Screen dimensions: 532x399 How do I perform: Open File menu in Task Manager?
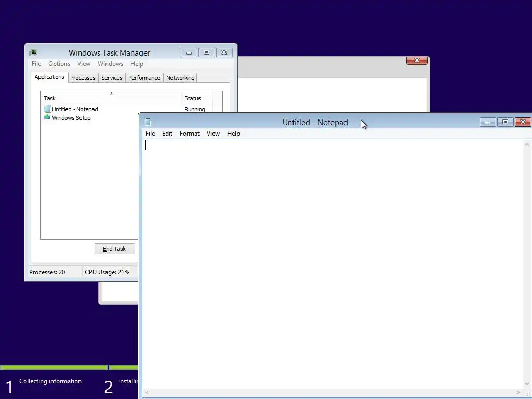36,64
